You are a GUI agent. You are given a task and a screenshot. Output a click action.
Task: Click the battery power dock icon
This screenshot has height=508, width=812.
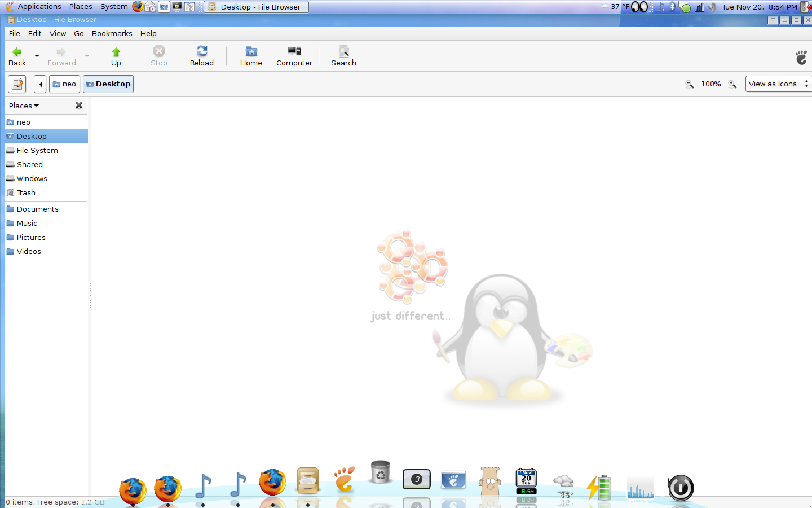click(x=599, y=488)
